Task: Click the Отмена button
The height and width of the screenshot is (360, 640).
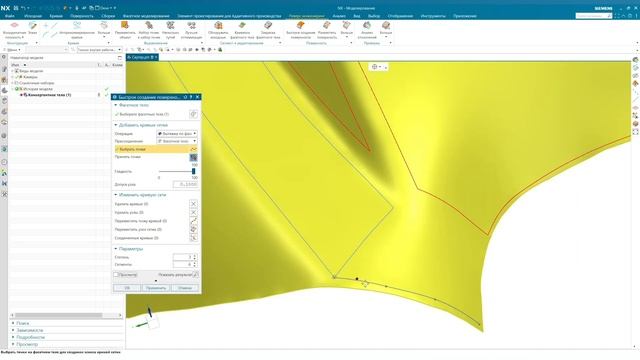Action: (184, 288)
